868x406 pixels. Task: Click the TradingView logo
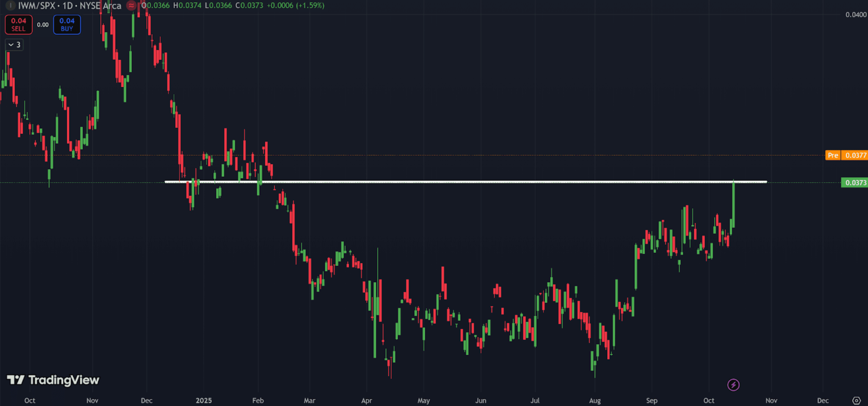pos(53,380)
